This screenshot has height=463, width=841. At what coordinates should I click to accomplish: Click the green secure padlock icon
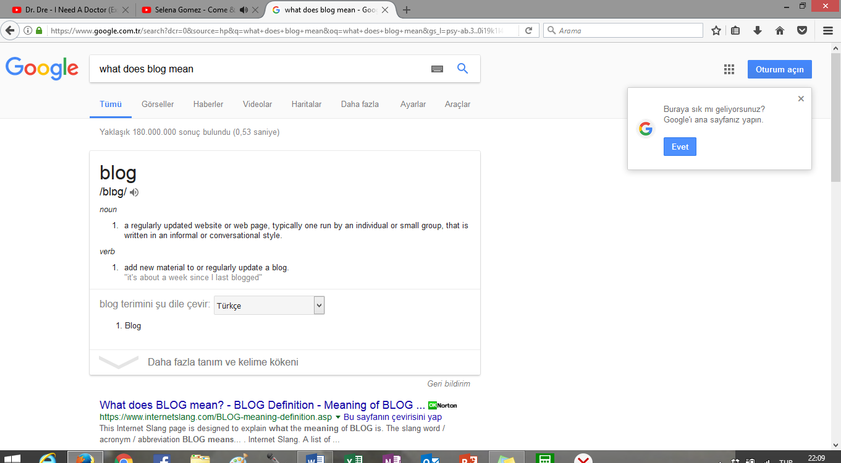coord(39,31)
